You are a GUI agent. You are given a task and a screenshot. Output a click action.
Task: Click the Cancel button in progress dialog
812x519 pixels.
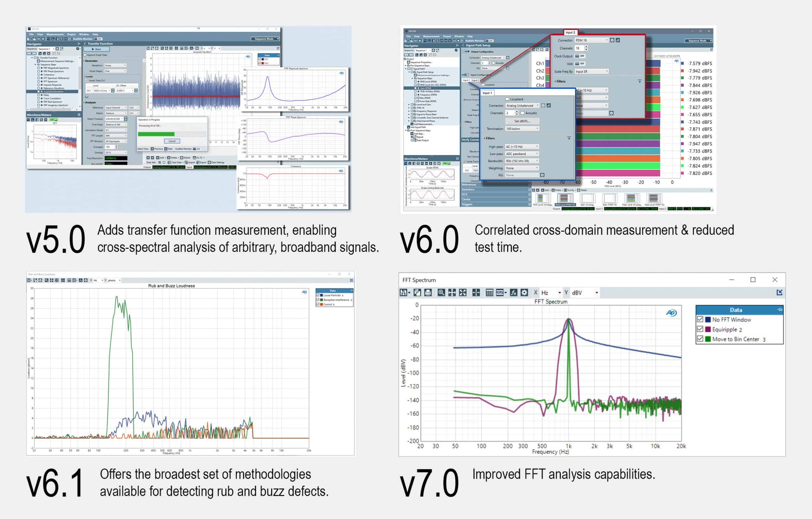[172, 141]
